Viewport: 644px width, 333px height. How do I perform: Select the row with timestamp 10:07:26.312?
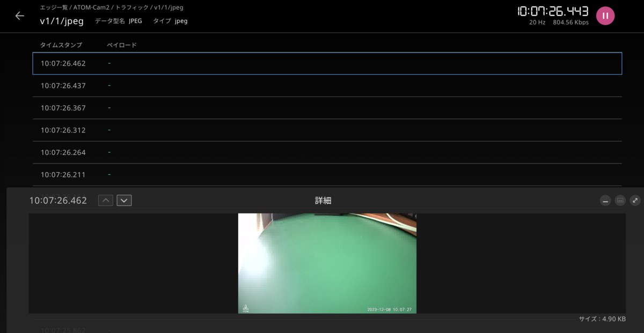coord(327,130)
